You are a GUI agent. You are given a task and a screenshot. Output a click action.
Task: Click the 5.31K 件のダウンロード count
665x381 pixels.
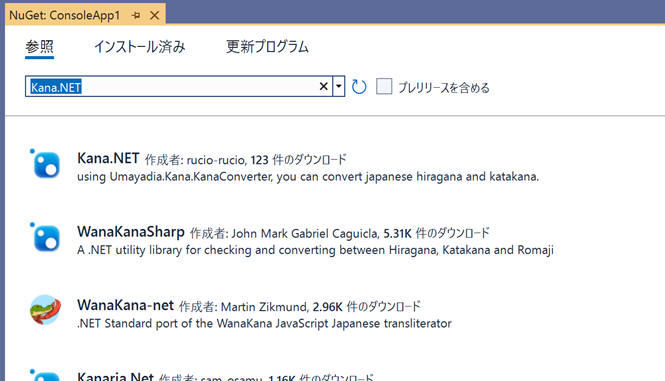point(436,233)
